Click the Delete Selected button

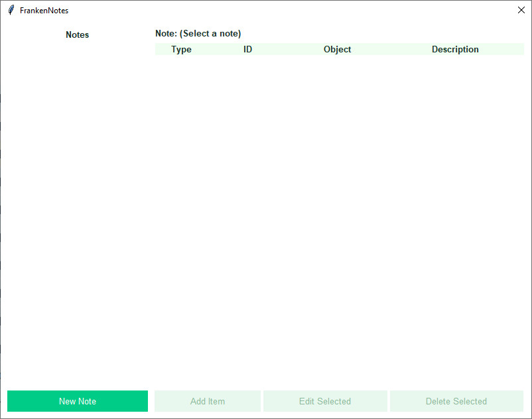[x=456, y=401]
